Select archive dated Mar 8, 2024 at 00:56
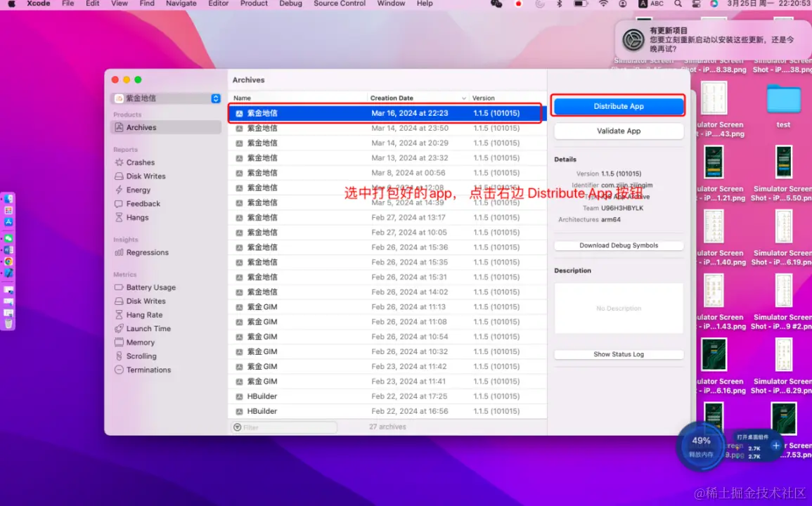 click(x=387, y=173)
